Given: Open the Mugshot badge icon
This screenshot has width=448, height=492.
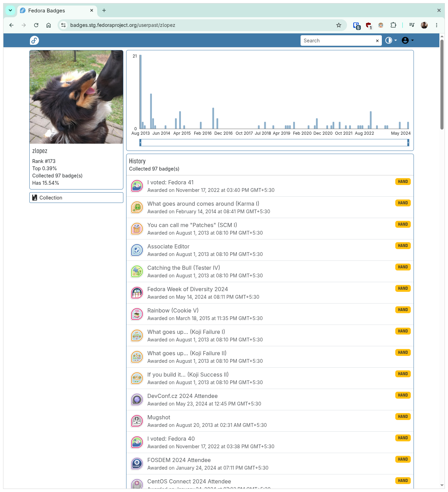Looking at the screenshot, I should 137,421.
